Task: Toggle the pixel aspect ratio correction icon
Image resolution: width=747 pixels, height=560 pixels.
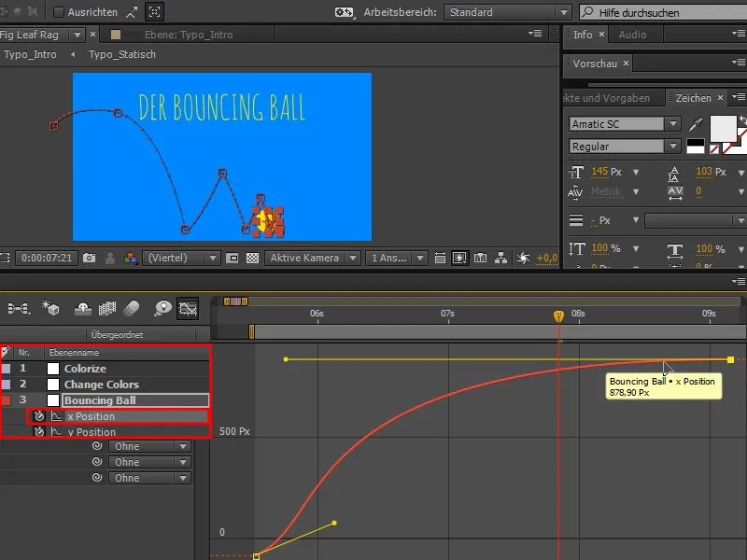Action: (x=440, y=259)
